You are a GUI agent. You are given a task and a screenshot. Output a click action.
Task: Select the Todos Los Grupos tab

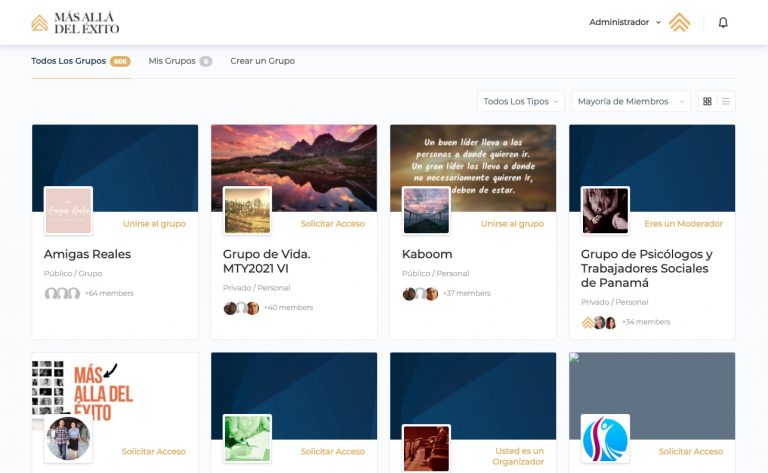click(68, 61)
